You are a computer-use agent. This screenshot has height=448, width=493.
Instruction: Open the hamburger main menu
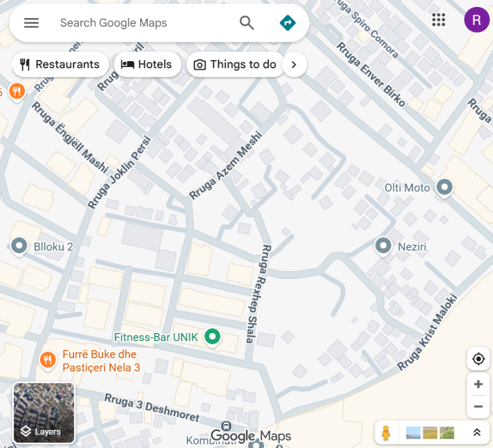32,23
